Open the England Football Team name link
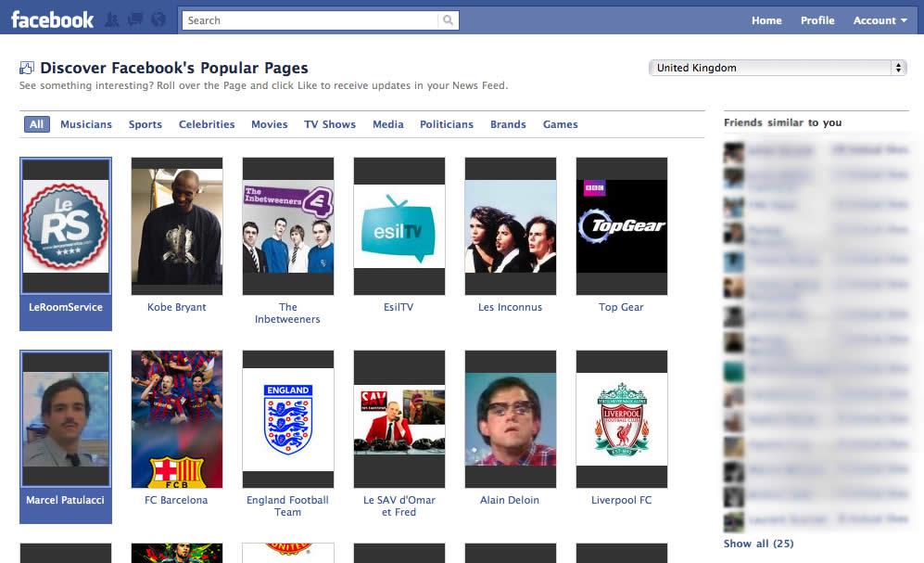This screenshot has width=924, height=563. 287,505
